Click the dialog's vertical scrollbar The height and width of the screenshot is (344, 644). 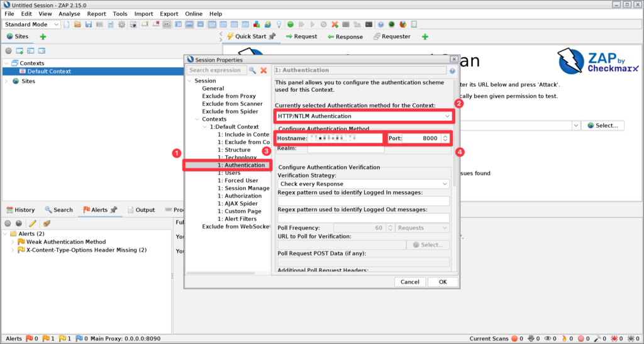(454, 133)
